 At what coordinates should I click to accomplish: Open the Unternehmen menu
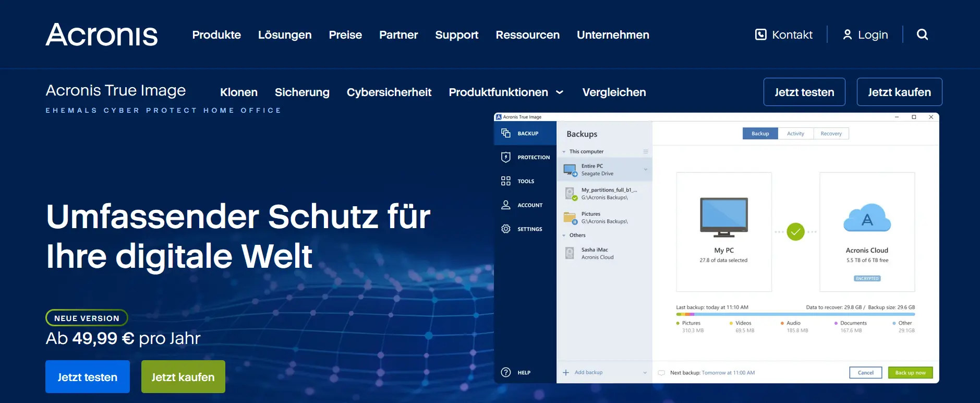(x=613, y=35)
